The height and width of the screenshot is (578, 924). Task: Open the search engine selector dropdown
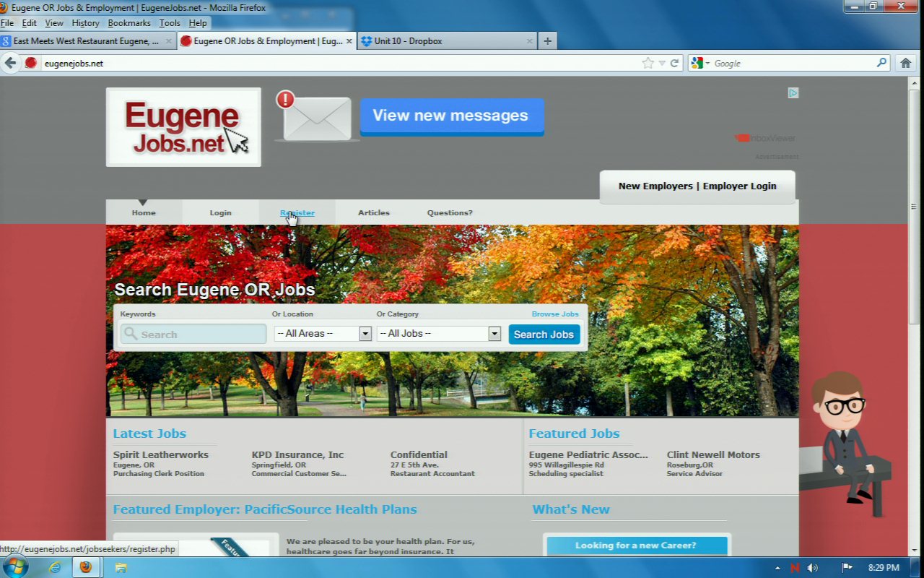[x=700, y=63]
